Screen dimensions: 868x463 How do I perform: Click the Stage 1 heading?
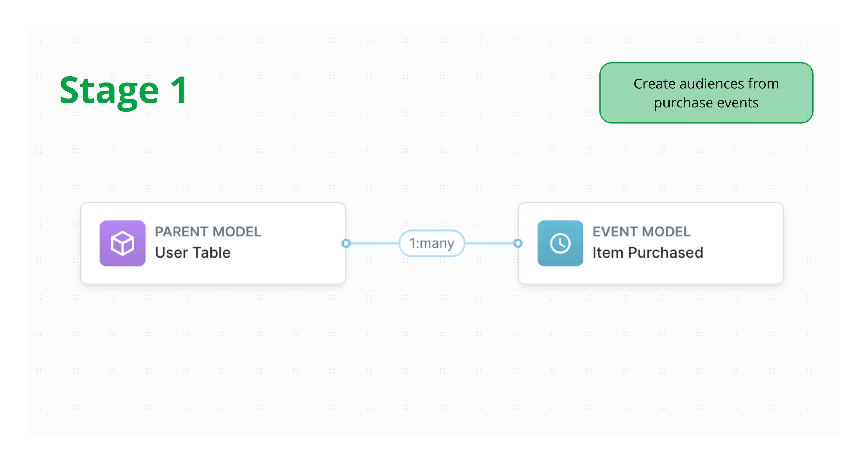point(124,90)
